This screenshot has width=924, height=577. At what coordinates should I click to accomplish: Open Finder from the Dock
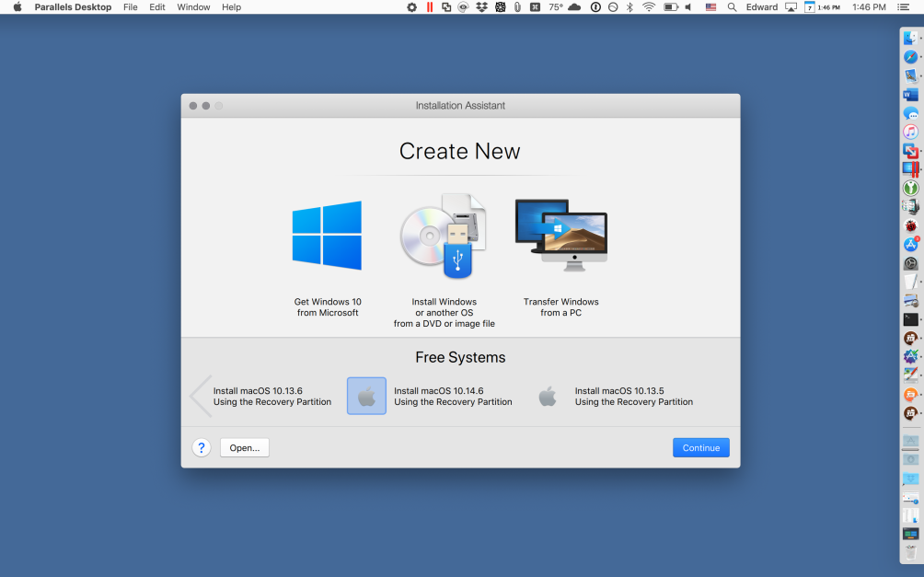click(910, 38)
